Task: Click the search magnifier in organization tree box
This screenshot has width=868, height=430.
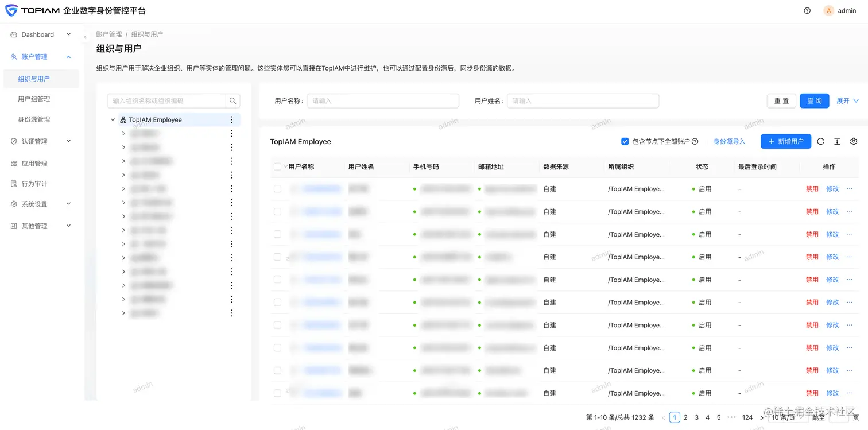Action: pyautogui.click(x=232, y=100)
